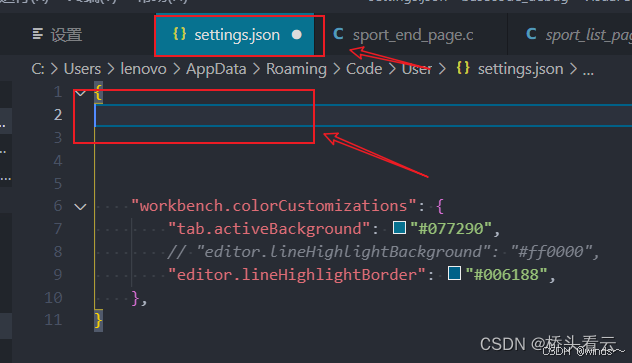Click line number 6 in gutter
The image size is (632, 363).
tap(58, 206)
